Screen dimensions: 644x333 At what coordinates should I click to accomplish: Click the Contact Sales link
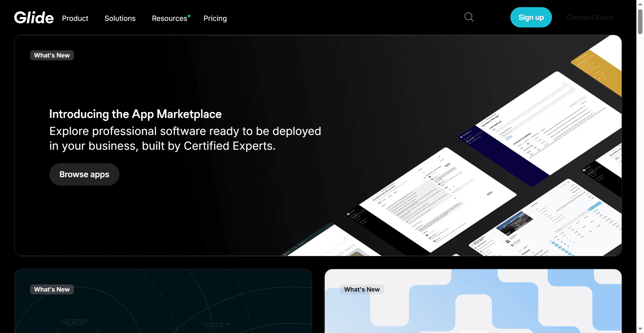point(590,17)
